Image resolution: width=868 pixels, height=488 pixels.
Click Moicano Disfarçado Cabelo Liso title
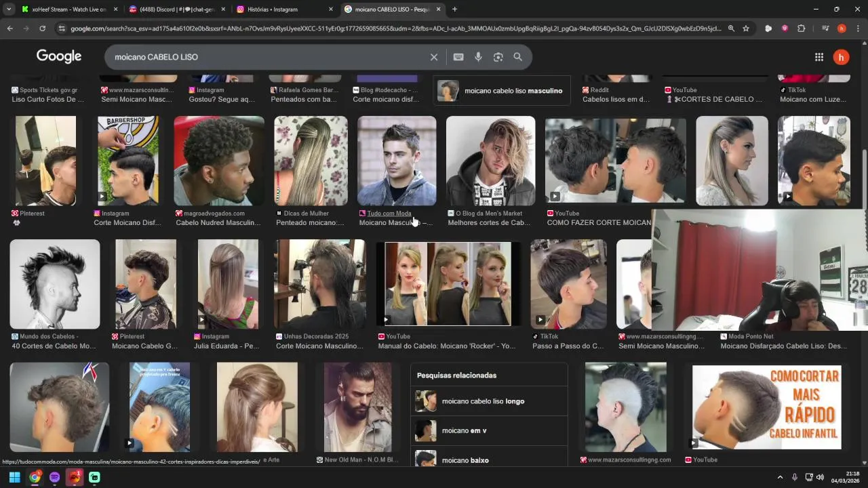click(783, 346)
